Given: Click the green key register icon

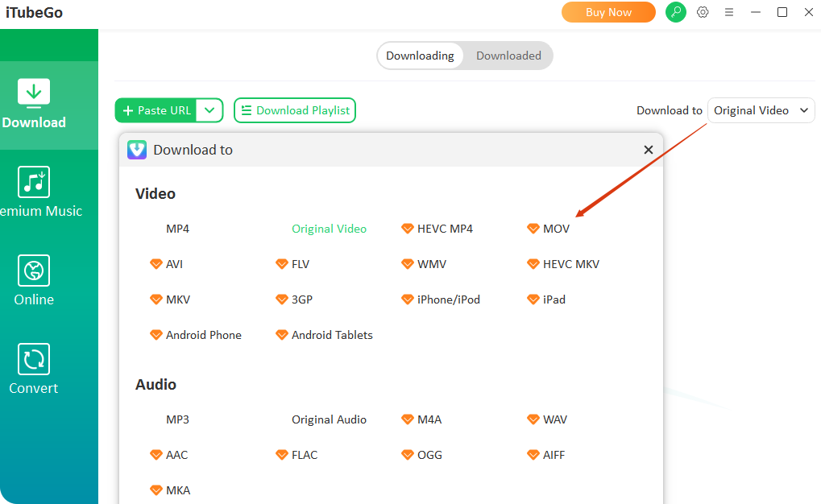Looking at the screenshot, I should 676,12.
